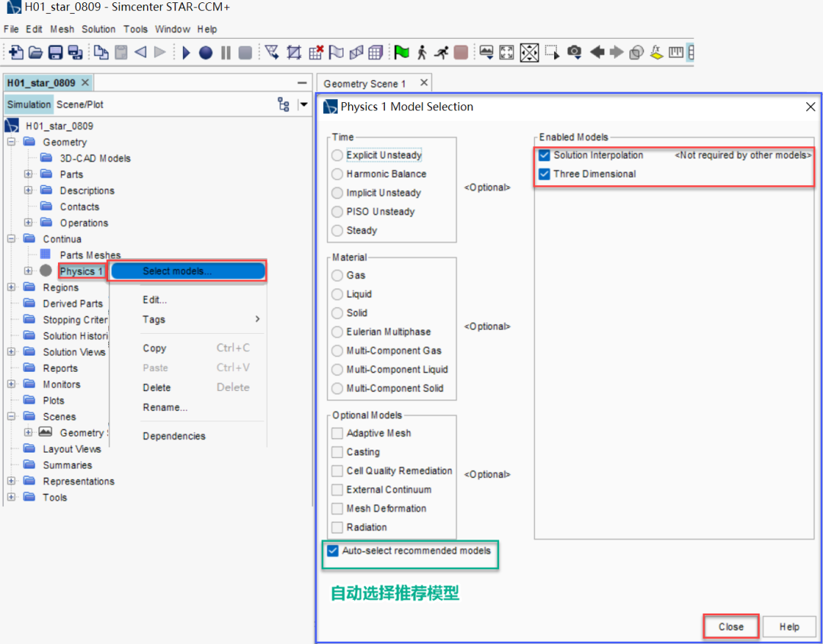Uncheck the Solution Interpolation enabled model
Viewport: 823px width, 644px height.
(x=544, y=155)
